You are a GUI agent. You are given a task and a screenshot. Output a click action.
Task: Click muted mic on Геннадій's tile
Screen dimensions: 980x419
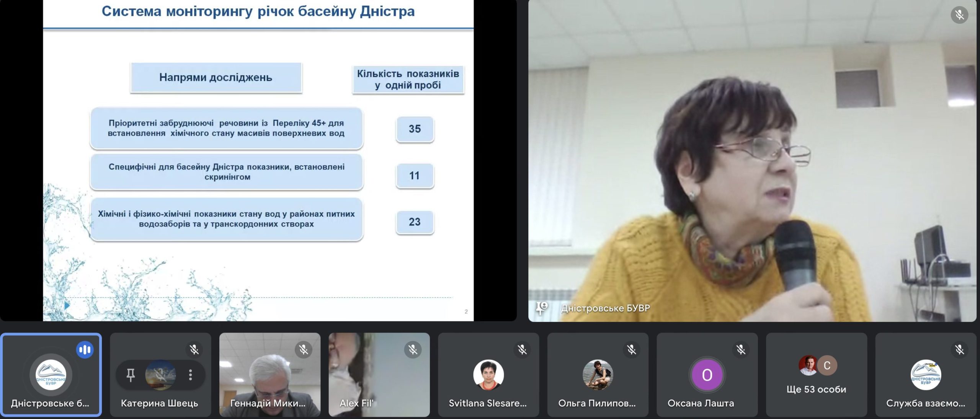(x=304, y=349)
